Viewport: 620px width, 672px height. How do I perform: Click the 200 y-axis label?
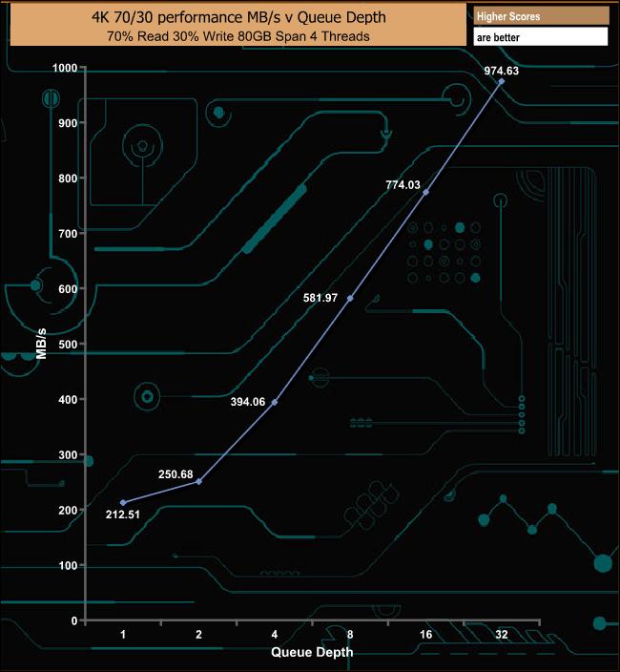pos(68,510)
